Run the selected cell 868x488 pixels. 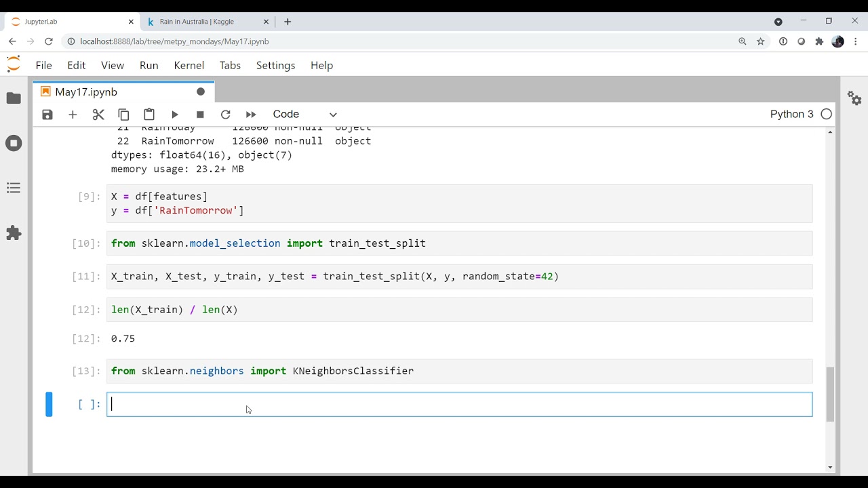pos(175,115)
